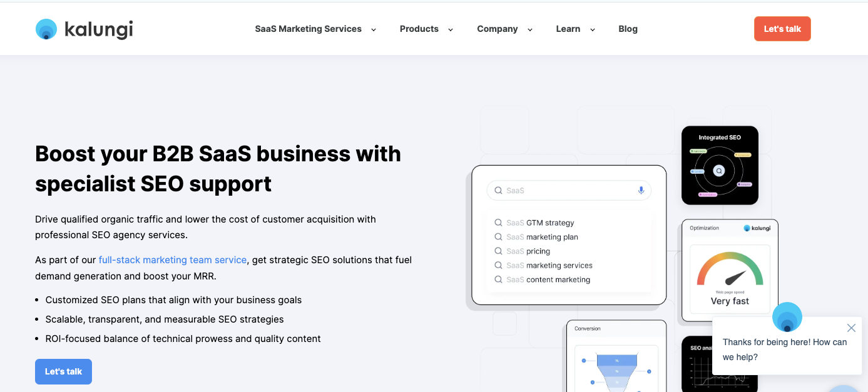868x392 pixels.
Task: Expand chevron beside SaaS Marketing Services
Action: [x=374, y=29]
